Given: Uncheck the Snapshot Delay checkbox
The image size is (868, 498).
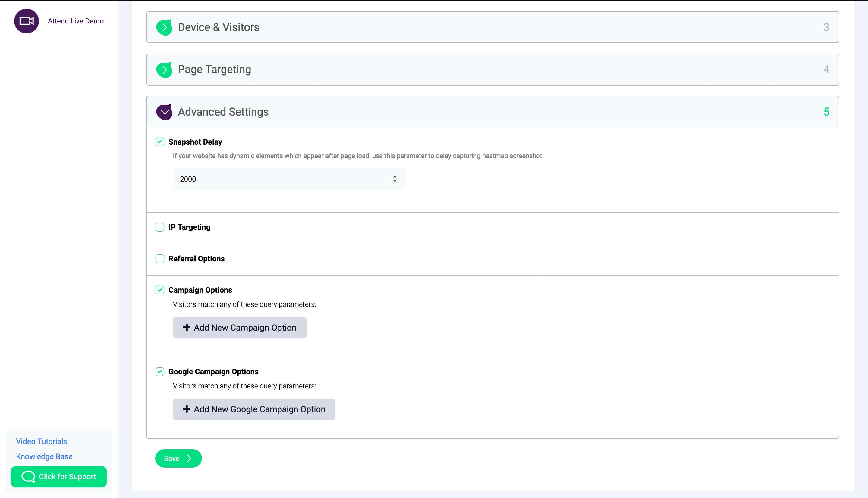Looking at the screenshot, I should click(x=160, y=142).
